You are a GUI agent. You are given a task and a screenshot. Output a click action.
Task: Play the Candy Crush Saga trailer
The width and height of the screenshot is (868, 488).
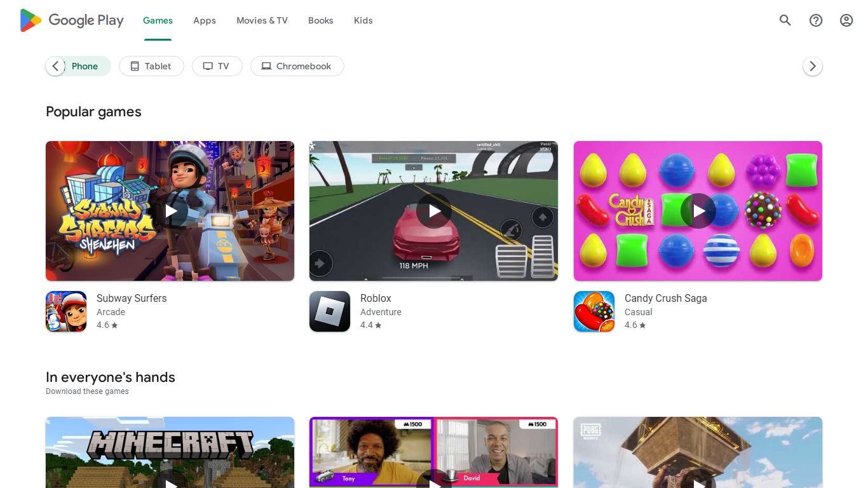pyautogui.click(x=698, y=211)
